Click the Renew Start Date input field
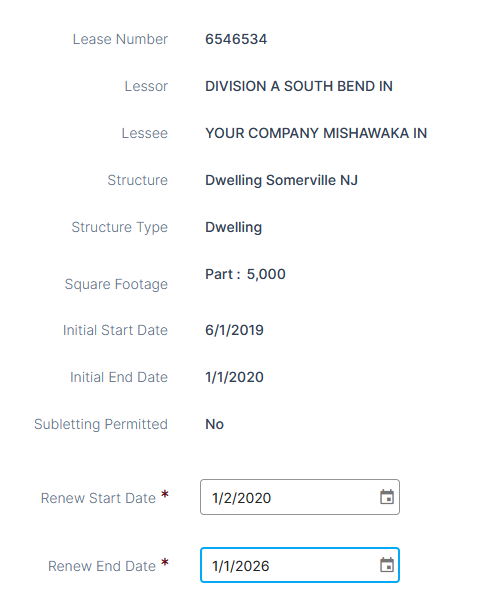 coord(300,497)
